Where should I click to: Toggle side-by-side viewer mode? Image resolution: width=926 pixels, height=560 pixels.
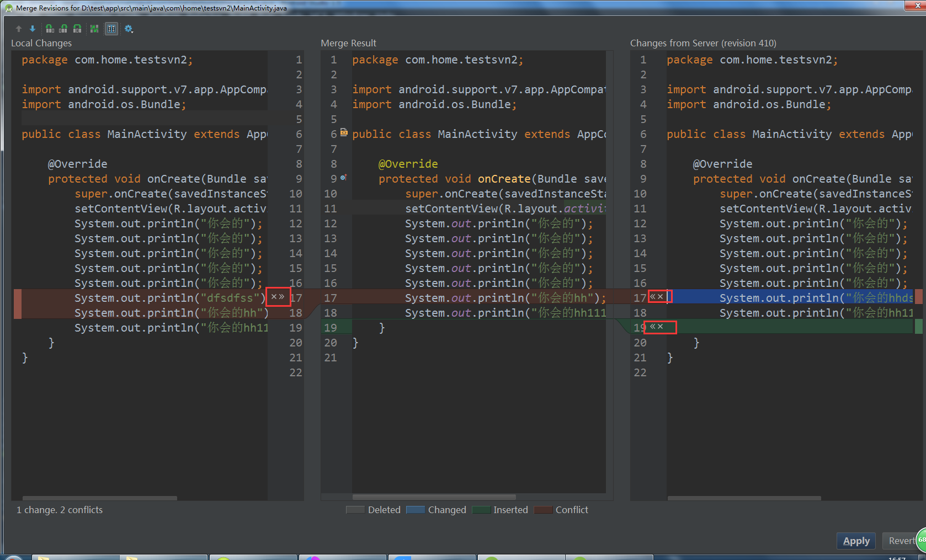click(x=111, y=28)
